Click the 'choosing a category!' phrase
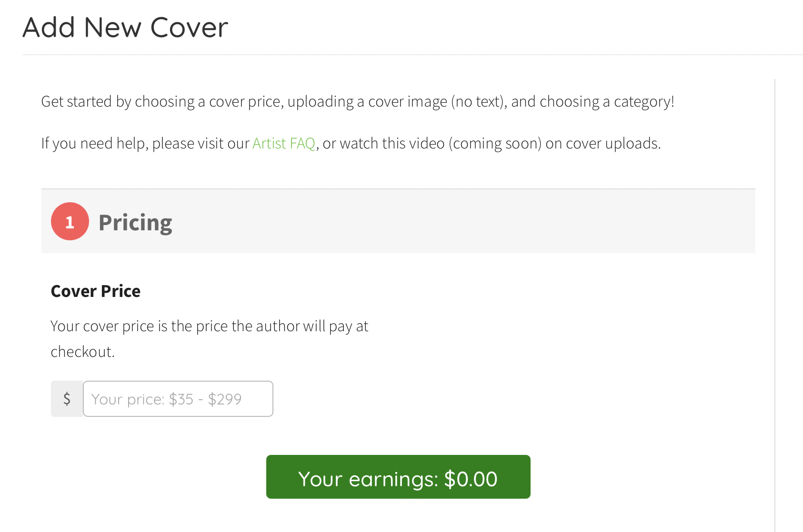 tap(607, 101)
